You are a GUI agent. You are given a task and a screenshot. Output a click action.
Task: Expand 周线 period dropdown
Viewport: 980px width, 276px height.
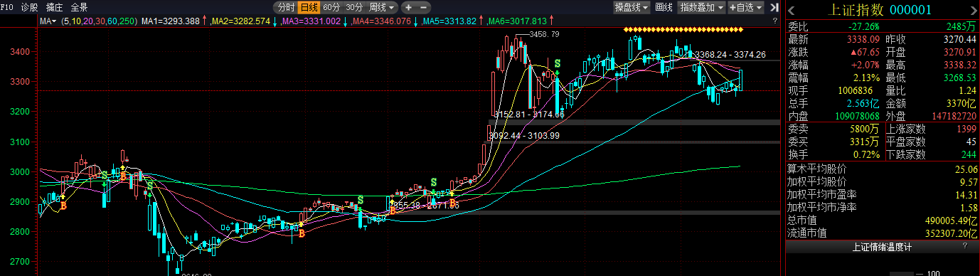(x=382, y=7)
